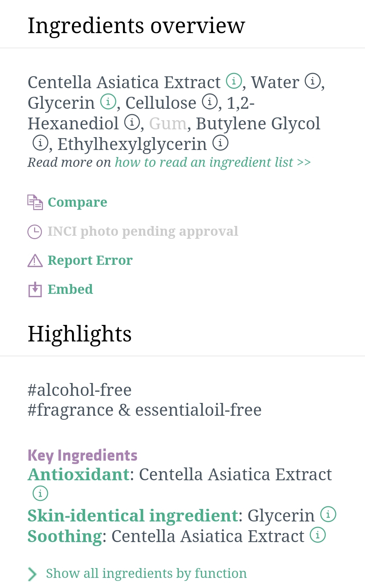365x588 pixels.
Task: Click the Embed download-box icon
Action: tap(35, 289)
